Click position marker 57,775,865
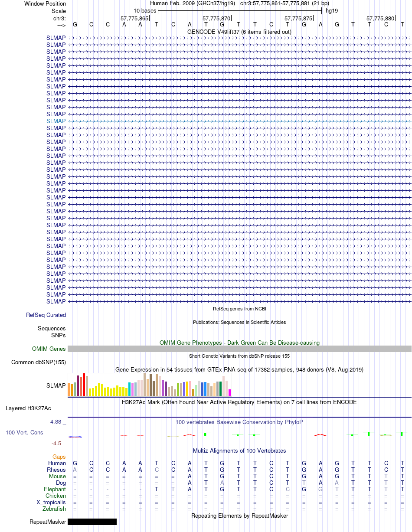This screenshot has height=532, width=412. [134, 19]
